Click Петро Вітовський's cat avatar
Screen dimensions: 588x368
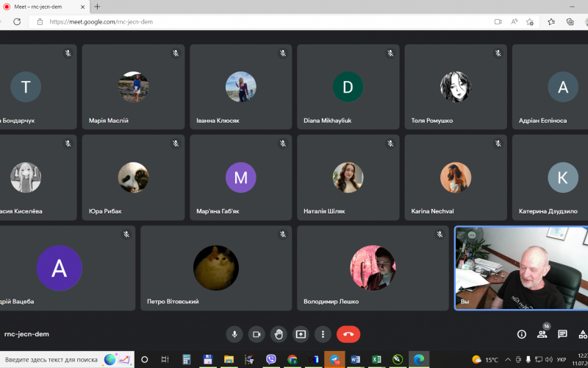pos(216,268)
